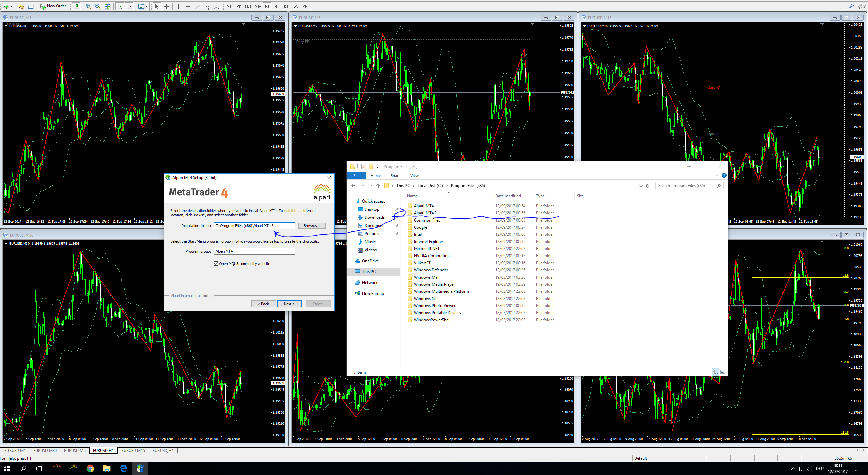Screen dimensions: 868x475
Task: Go back in Explorer navigation
Action: 353,186
